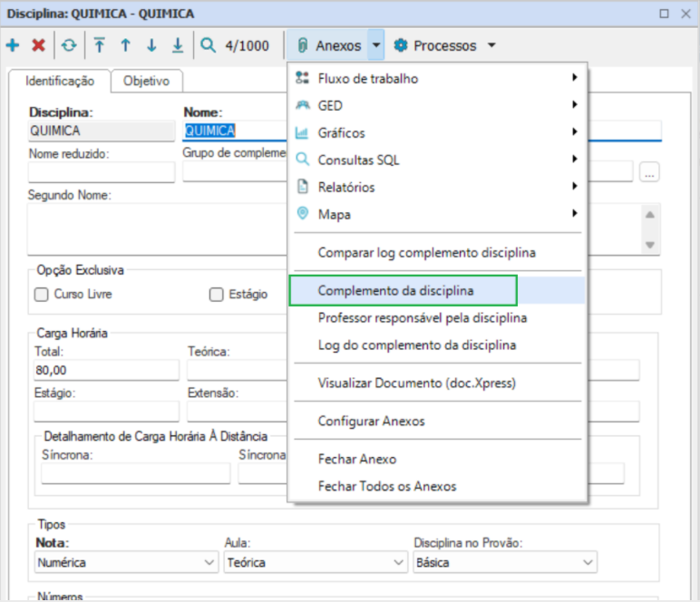Click the Relatórios document icon
This screenshot has height=602, width=700.
[x=303, y=187]
